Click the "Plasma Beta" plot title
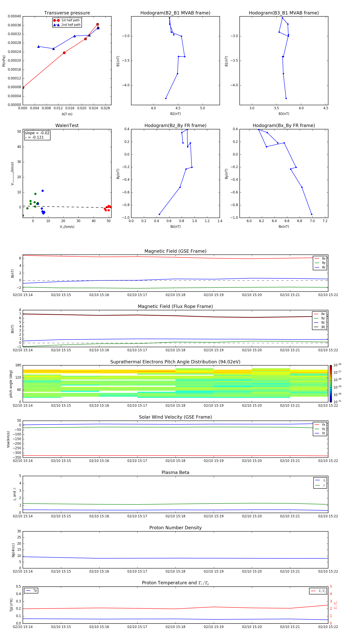 click(175, 472)
